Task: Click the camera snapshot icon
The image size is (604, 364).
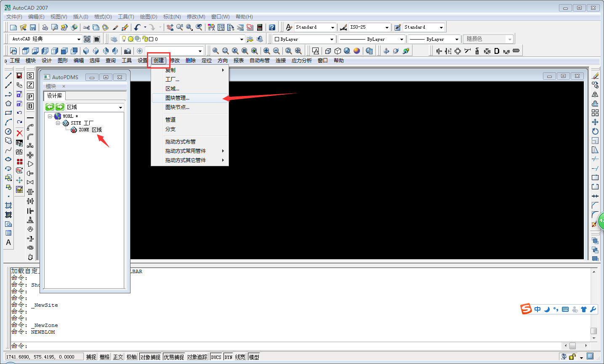Action: coord(128,51)
